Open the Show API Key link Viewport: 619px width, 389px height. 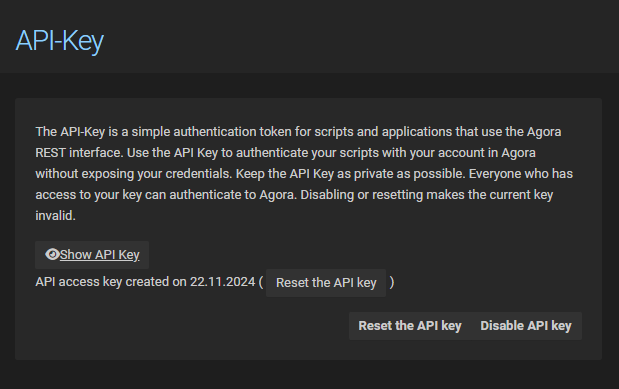tap(99, 255)
